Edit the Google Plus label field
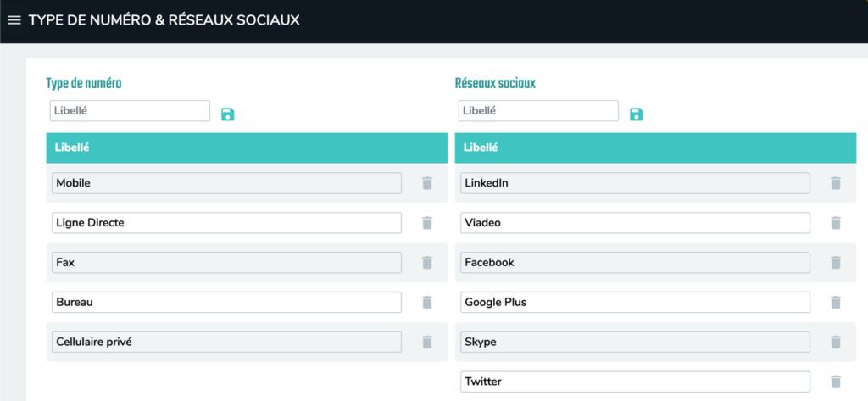 point(635,303)
